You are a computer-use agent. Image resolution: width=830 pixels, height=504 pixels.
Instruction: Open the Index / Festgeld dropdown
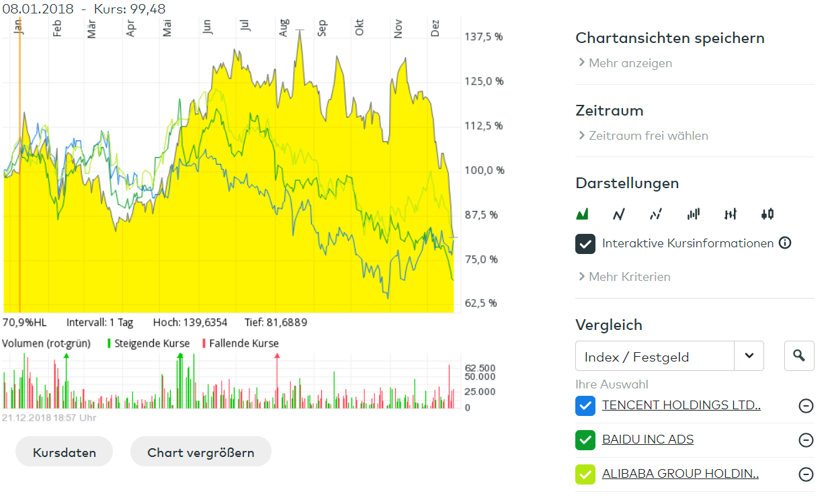pos(749,356)
